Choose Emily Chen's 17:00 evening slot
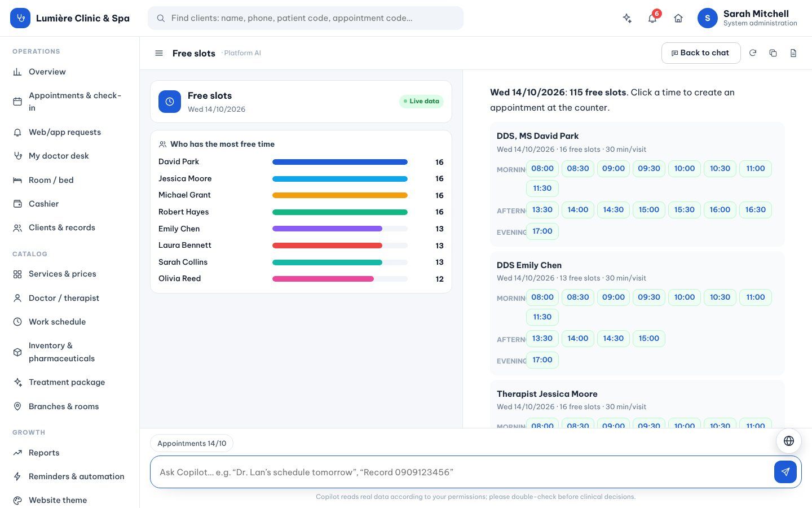 click(542, 360)
